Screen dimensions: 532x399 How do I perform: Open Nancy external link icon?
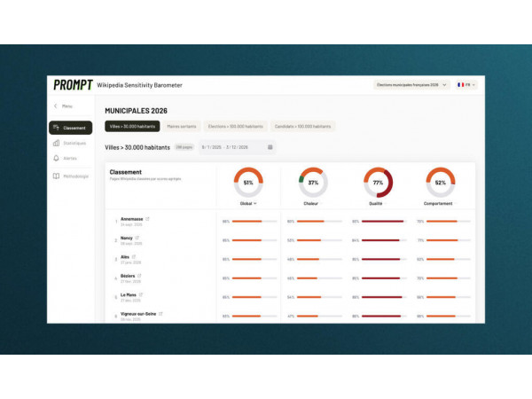[137, 238]
